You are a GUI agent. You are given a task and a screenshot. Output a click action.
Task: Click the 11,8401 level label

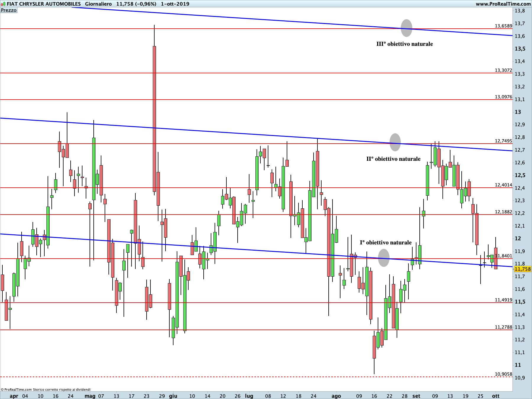[504, 256]
